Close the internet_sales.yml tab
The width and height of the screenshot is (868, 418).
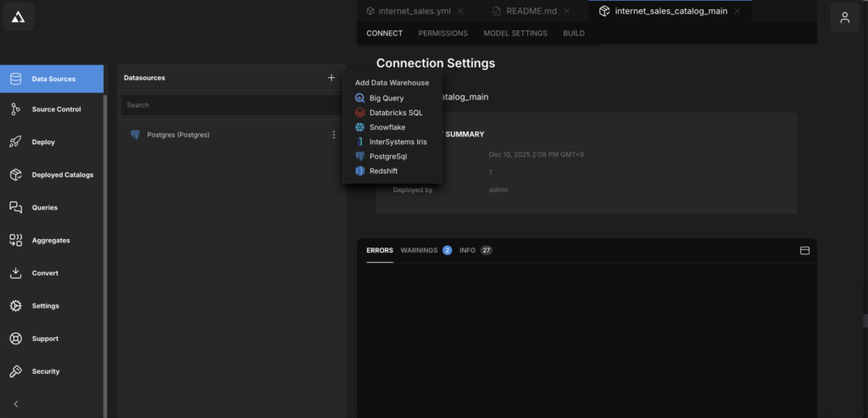pos(460,12)
